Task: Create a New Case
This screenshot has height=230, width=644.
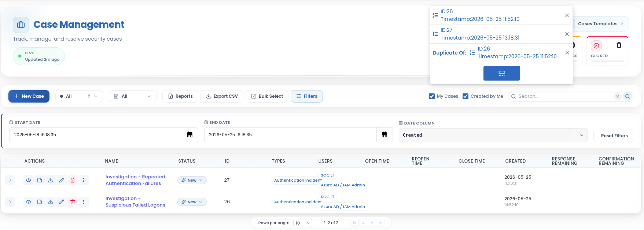Action: pos(29,96)
